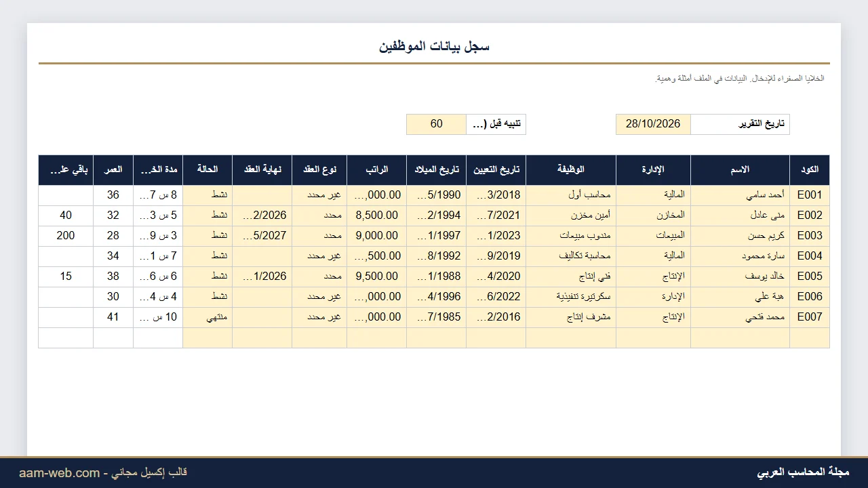Click the "الحالة" column header
868x488 pixels.
pos(208,170)
